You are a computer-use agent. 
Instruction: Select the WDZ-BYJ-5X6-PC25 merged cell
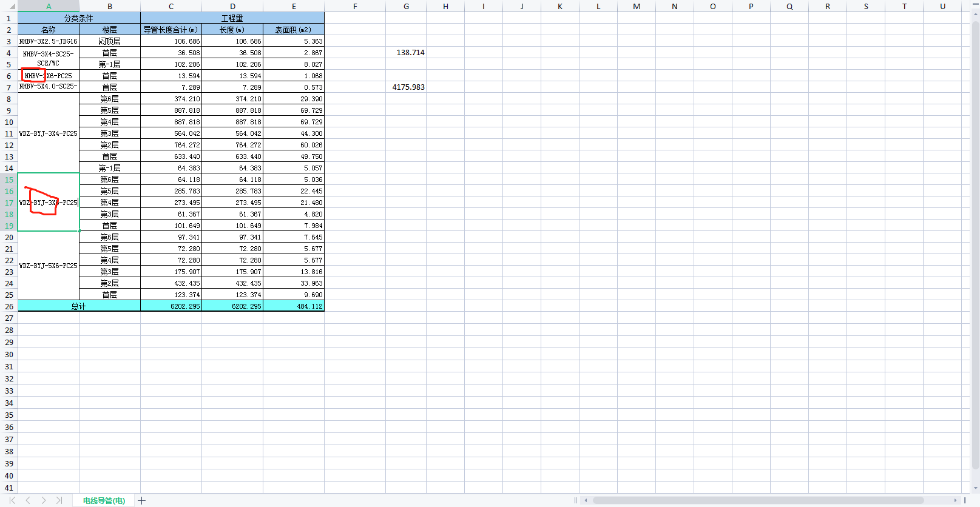click(49, 266)
